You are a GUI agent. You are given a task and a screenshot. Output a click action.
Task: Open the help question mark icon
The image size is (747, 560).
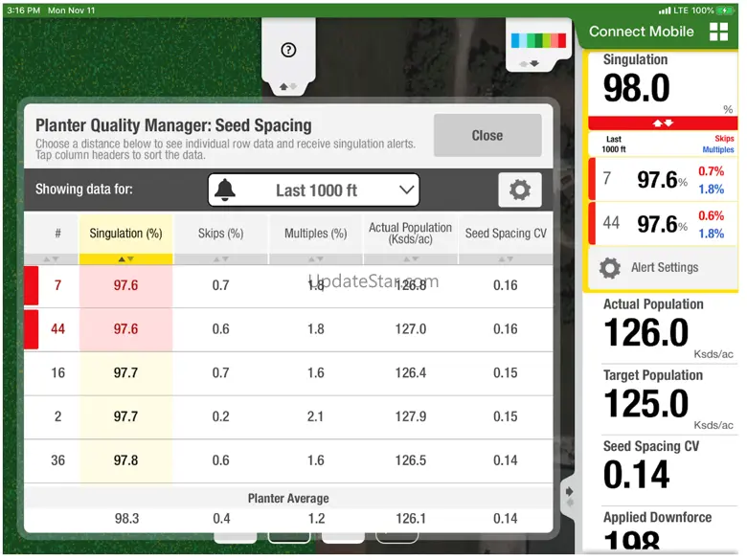click(x=288, y=50)
